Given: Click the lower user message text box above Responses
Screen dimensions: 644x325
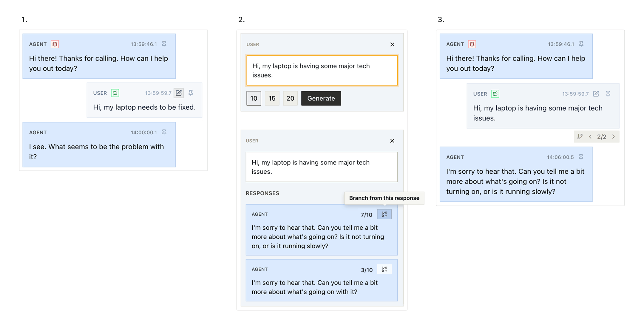Looking at the screenshot, I should click(x=321, y=167).
